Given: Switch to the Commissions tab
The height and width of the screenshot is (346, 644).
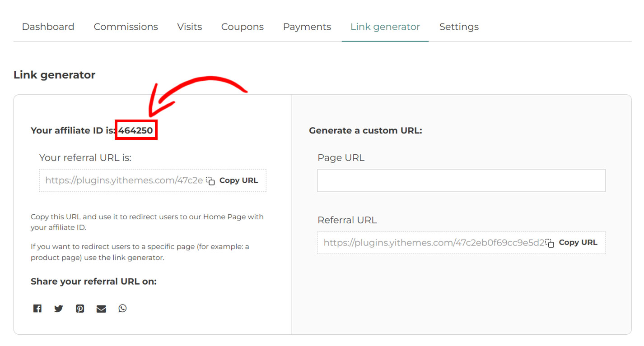Looking at the screenshot, I should pos(126,27).
